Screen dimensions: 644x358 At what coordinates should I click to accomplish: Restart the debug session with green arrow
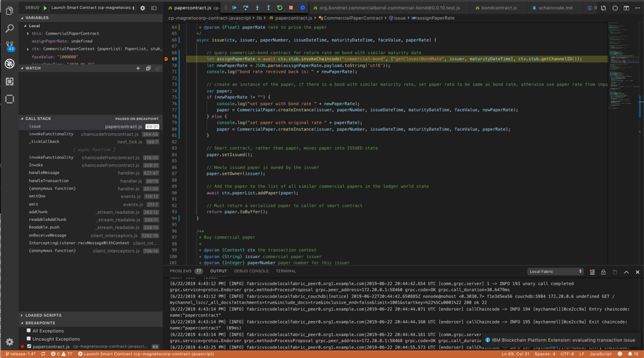coord(280,8)
